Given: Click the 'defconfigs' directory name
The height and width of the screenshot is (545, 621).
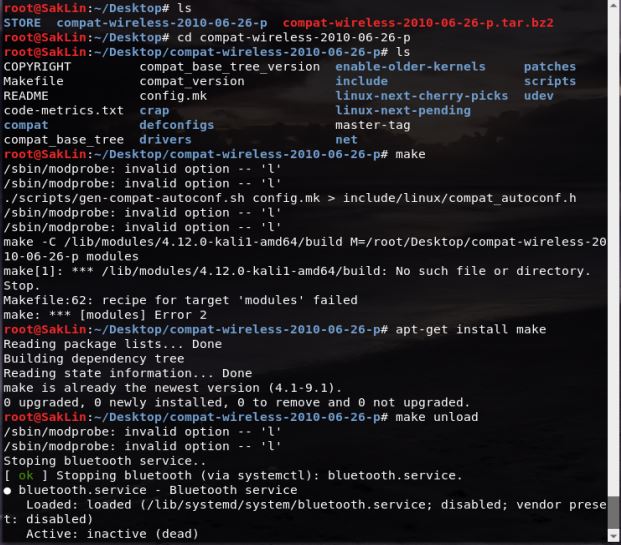Looking at the screenshot, I should click(x=177, y=125).
